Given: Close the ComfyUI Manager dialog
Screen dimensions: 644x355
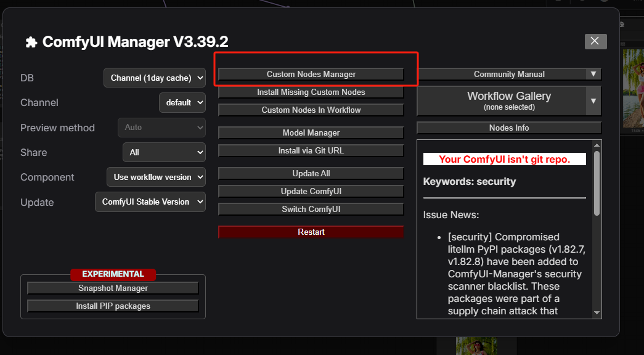Looking at the screenshot, I should [595, 41].
